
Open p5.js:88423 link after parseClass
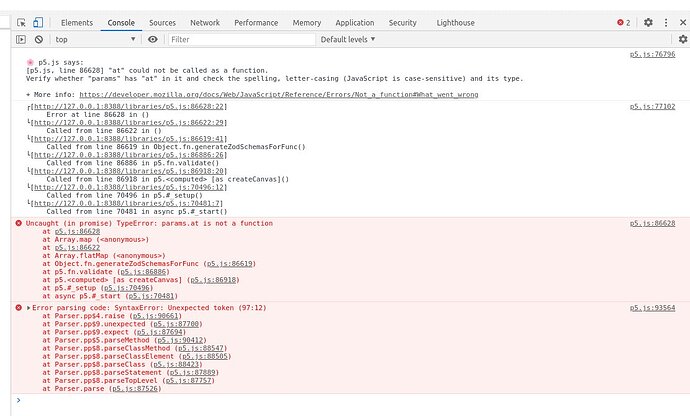tap(176, 364)
